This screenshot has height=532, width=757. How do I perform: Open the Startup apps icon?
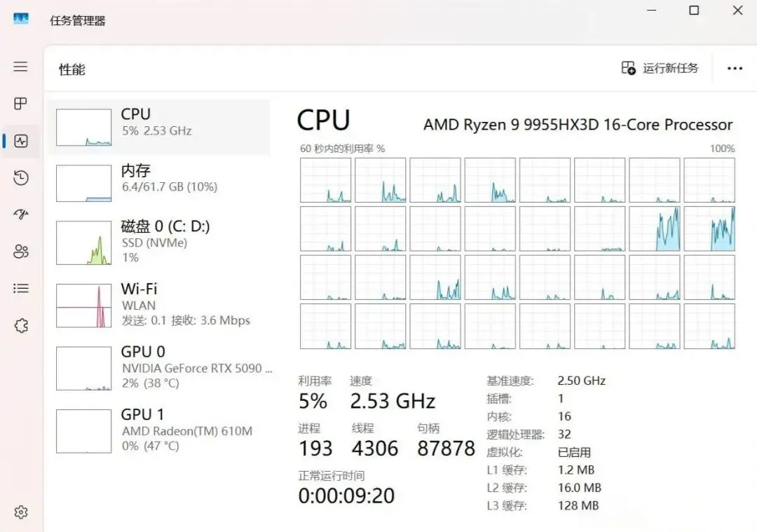[x=21, y=214]
